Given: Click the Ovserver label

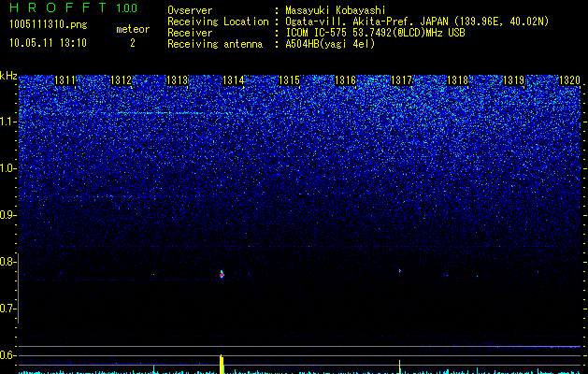Looking at the screenshot, I should pos(190,10).
